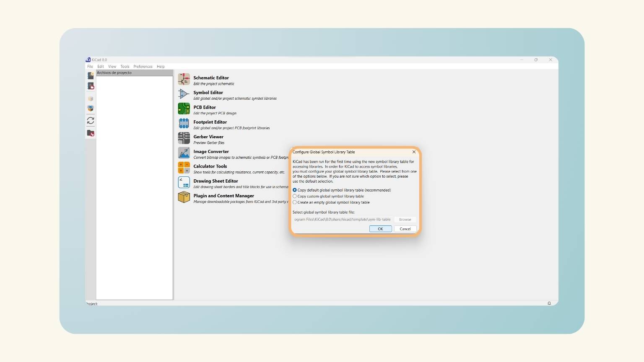
Task: Launch Calculator Tools from its orange calculator icon
Action: click(x=184, y=168)
